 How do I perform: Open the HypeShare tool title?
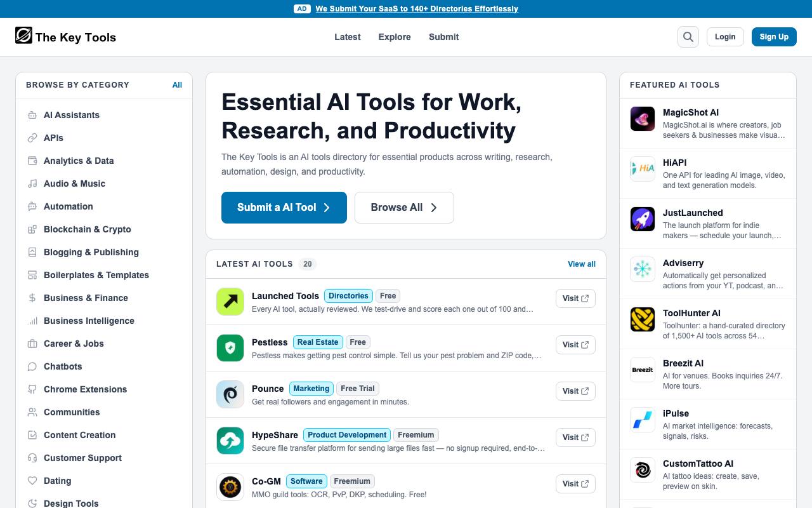pyautogui.click(x=275, y=435)
